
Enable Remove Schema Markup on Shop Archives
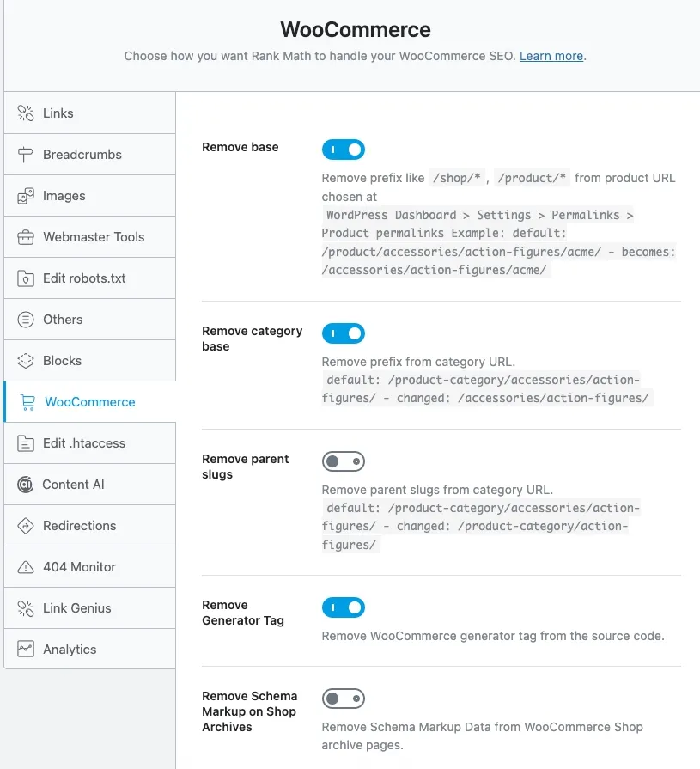[x=344, y=699]
